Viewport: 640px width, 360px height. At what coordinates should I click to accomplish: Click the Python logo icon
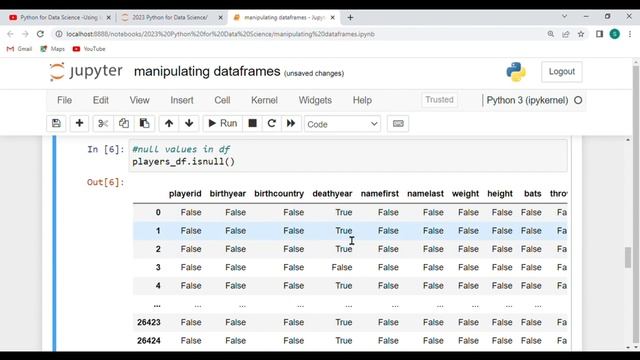click(516, 72)
